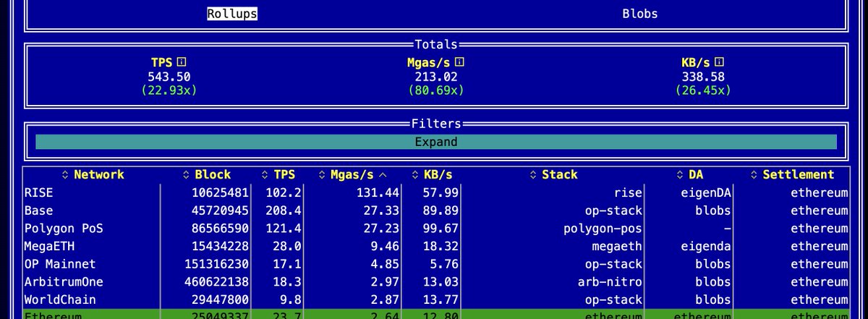Click the (80.69x) Mgas/s multiplier
Viewport: 868px width, 319px height.
pos(436,90)
